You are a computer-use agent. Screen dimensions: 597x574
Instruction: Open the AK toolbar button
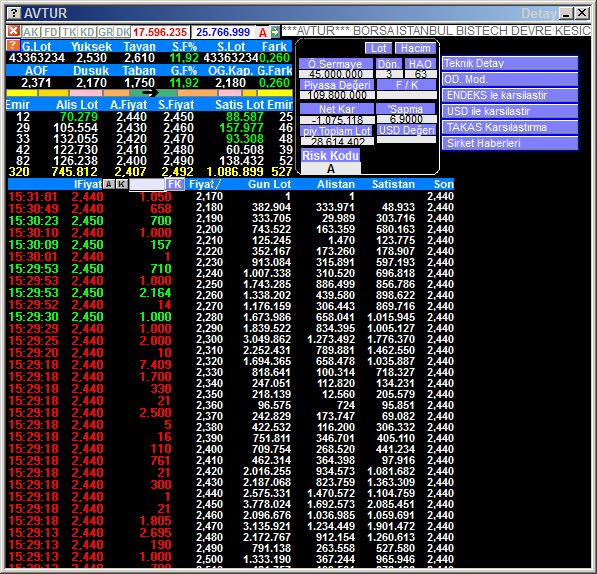click(x=31, y=32)
